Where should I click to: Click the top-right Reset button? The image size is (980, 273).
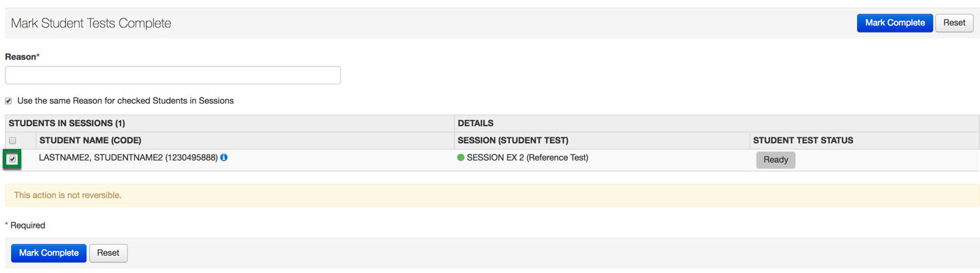click(x=954, y=23)
